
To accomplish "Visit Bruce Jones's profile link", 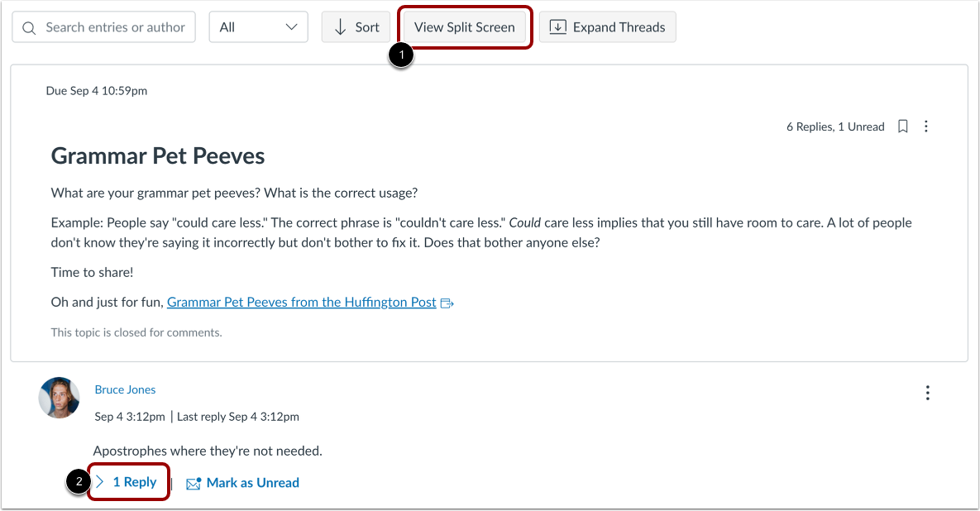I will click(125, 389).
